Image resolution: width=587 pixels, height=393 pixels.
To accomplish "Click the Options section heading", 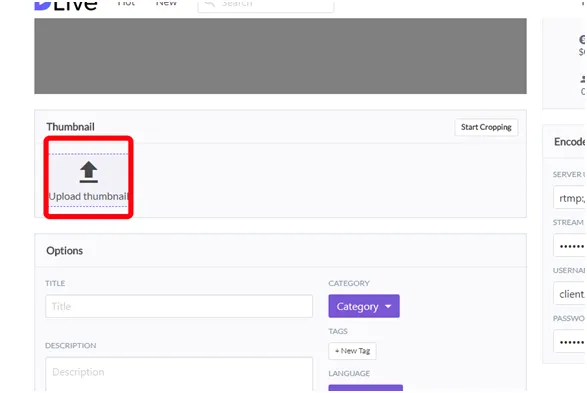I will pos(65,251).
